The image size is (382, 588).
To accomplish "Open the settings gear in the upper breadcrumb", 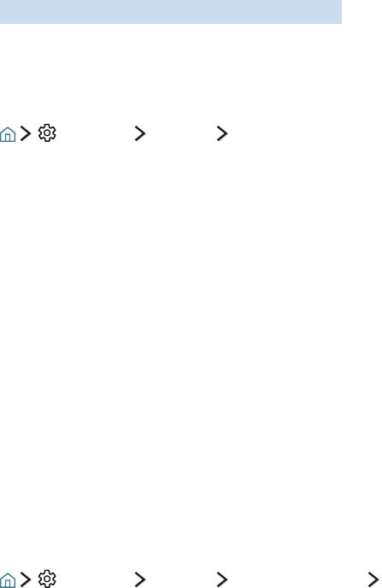I will pos(47,133).
